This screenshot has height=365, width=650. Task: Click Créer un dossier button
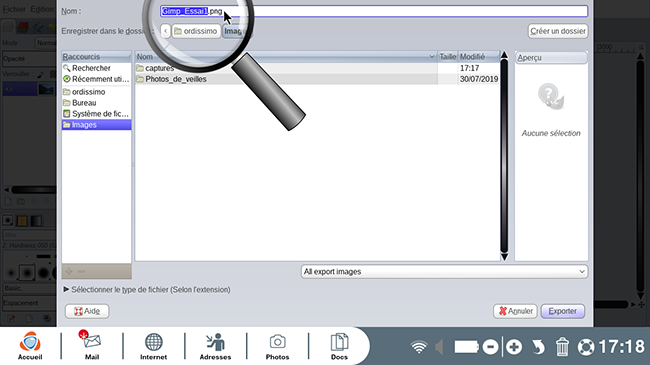(558, 31)
